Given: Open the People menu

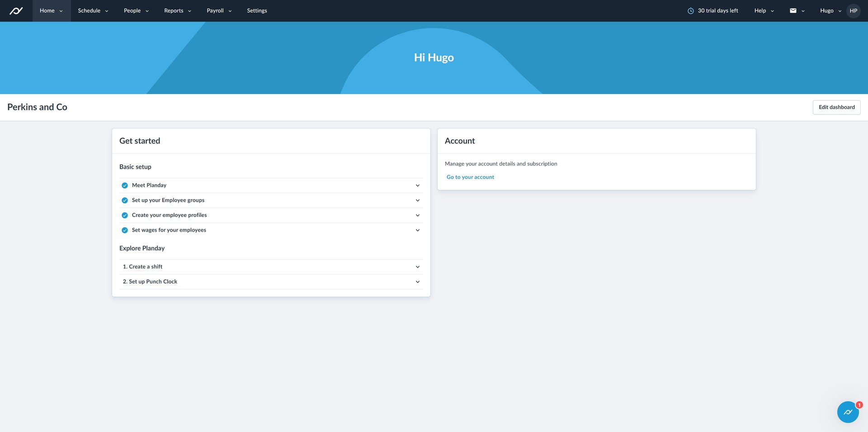Looking at the screenshot, I should (136, 11).
